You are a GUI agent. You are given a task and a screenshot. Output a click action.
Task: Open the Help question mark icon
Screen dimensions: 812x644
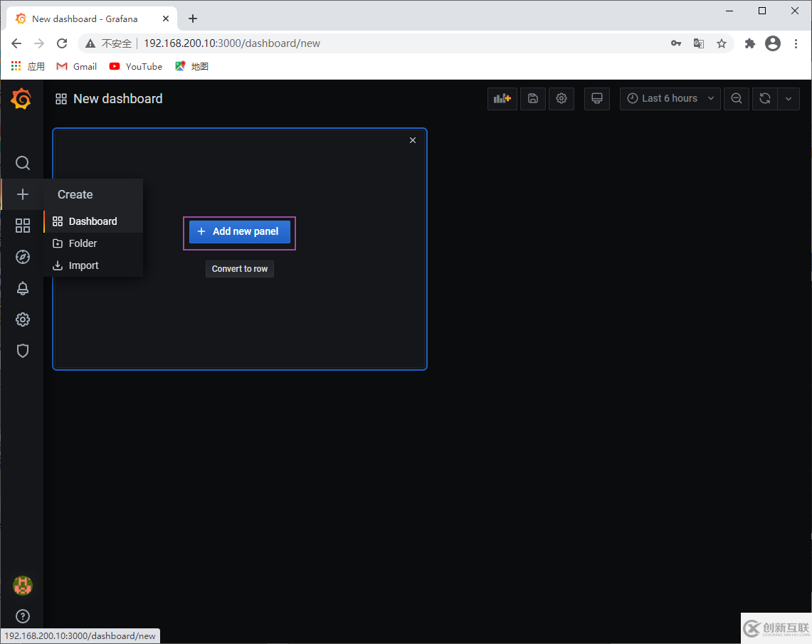coord(22,616)
